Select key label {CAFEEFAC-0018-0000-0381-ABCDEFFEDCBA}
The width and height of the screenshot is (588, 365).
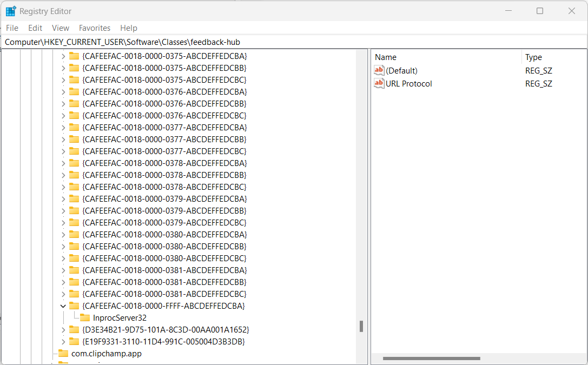pos(164,270)
